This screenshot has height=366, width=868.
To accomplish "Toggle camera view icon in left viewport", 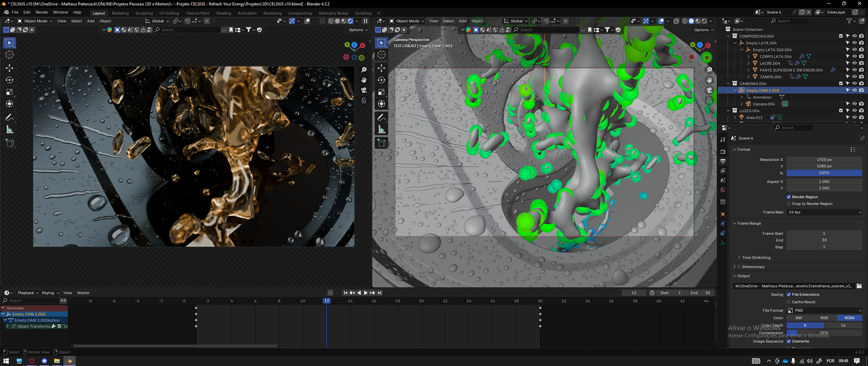I will pyautogui.click(x=364, y=90).
